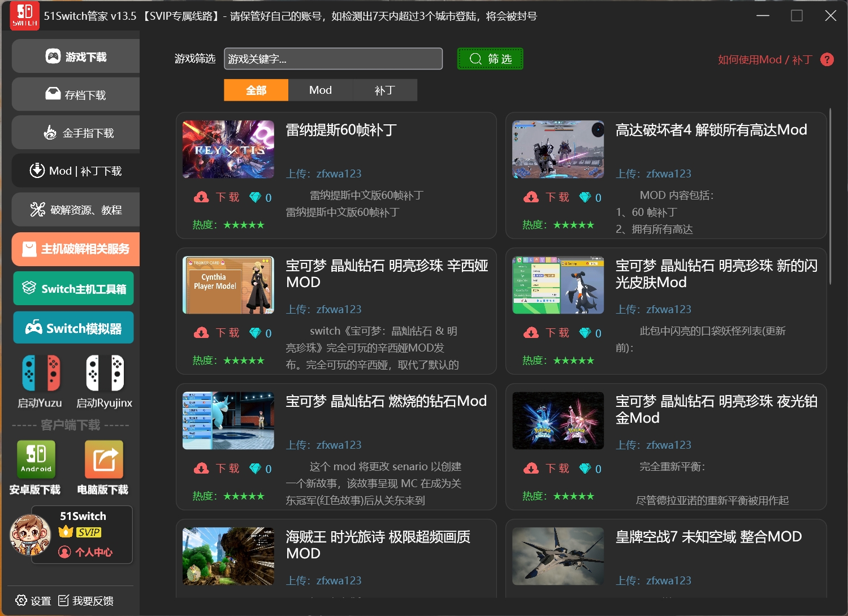Click diamond icon on 高达破坏者4 card
This screenshot has width=848, height=616.
pos(585,197)
